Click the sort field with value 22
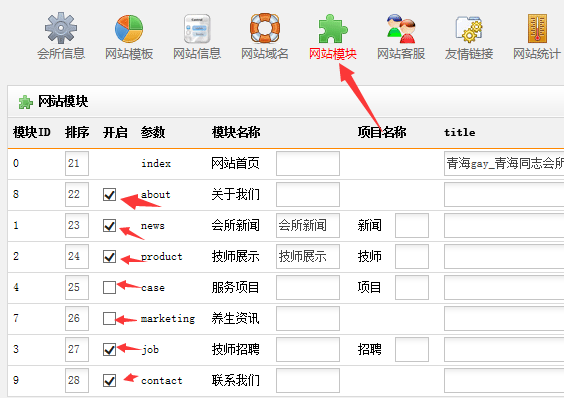The image size is (564, 398). point(77,194)
